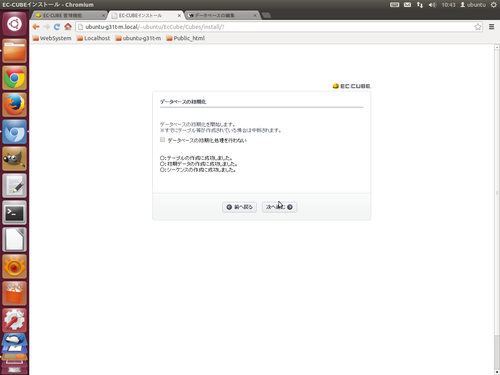Click the EC CUBE logo
Screen dimensions: 500x375
coord(352,86)
